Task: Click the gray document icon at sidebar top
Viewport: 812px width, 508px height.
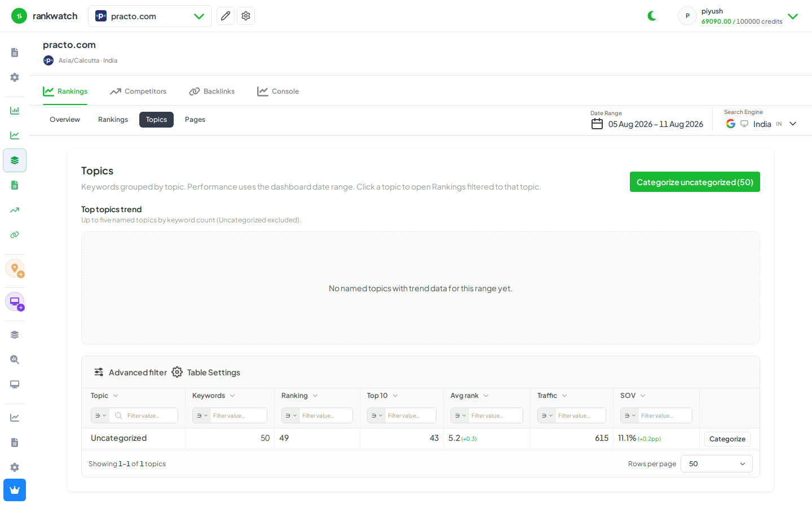Action: point(15,52)
